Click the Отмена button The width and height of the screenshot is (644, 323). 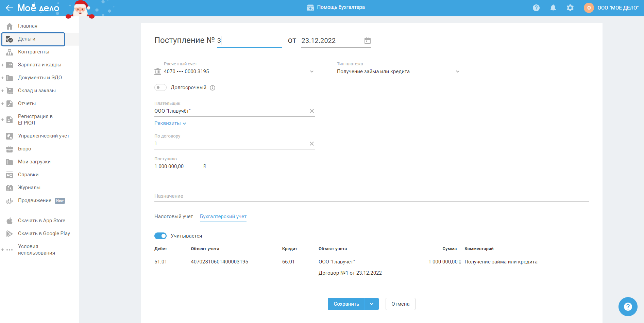coord(400,304)
